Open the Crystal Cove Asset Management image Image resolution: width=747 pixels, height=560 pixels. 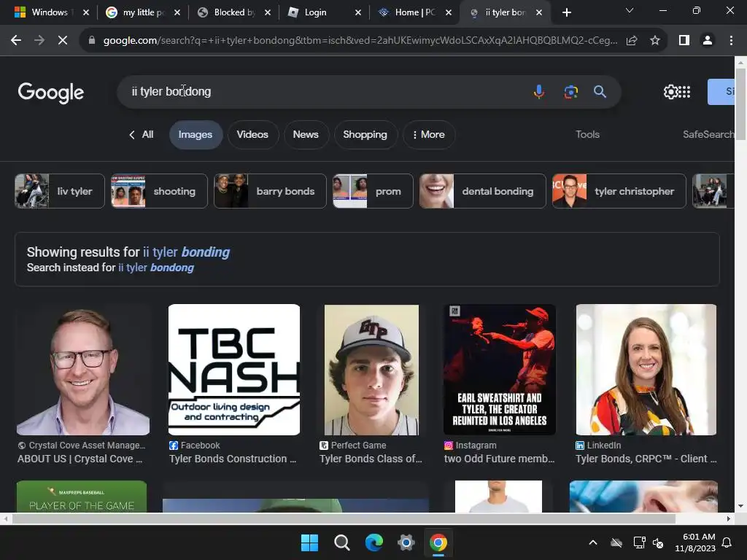(83, 370)
